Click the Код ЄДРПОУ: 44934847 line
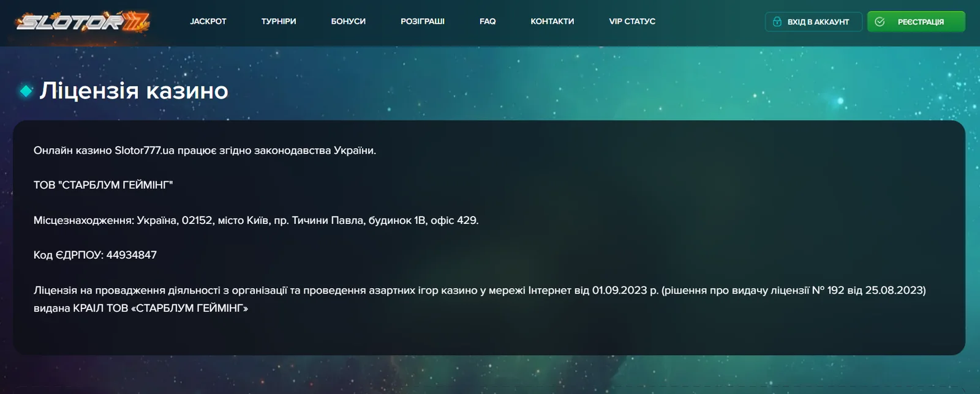The height and width of the screenshot is (394, 980). (x=95, y=255)
